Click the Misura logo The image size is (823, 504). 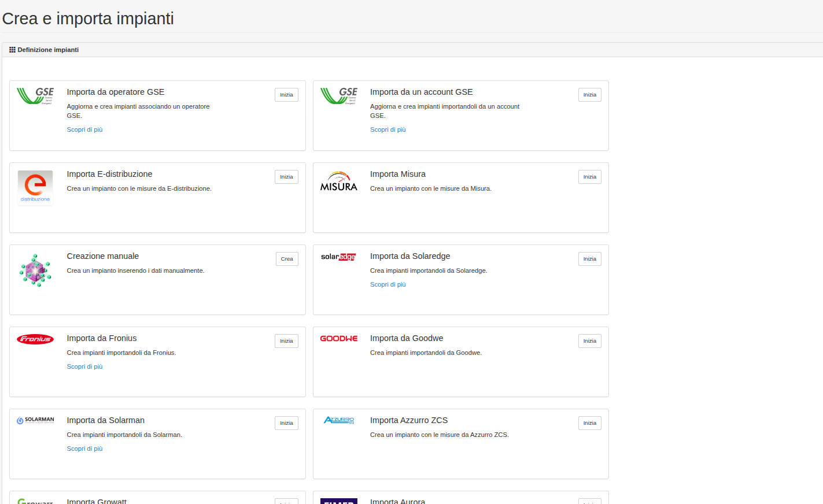pos(339,181)
